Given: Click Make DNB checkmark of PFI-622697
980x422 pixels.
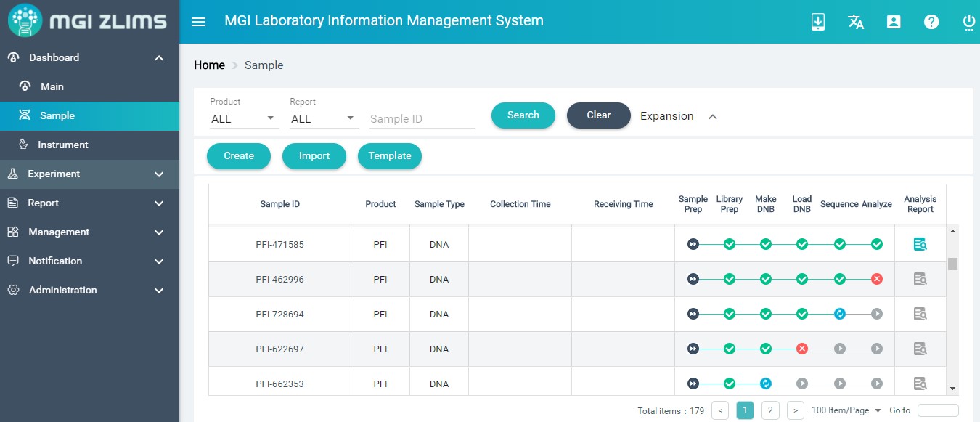Looking at the screenshot, I should coord(765,349).
